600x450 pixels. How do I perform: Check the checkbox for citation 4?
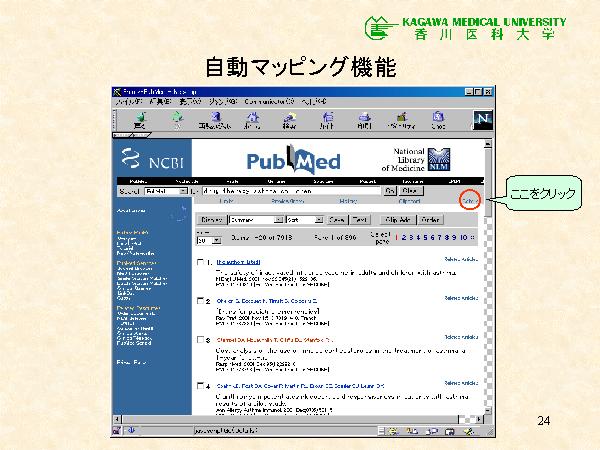point(200,386)
